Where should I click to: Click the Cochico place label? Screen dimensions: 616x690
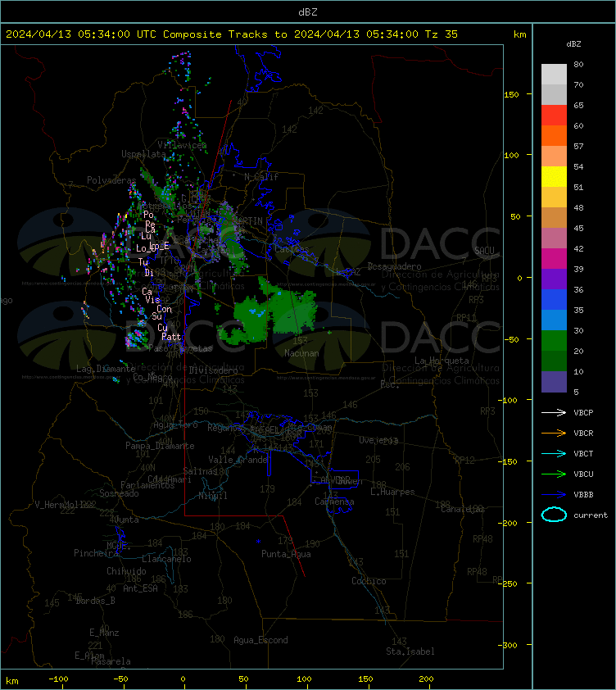(x=369, y=581)
